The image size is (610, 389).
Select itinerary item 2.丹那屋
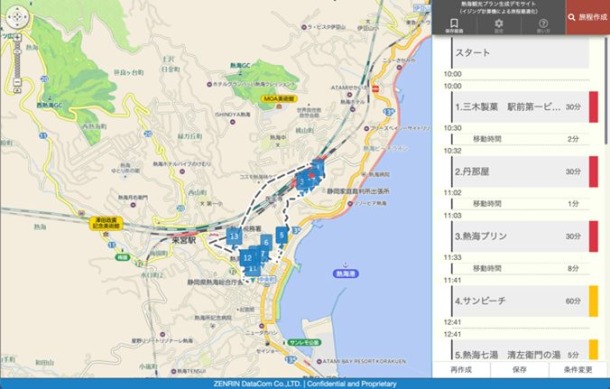(x=521, y=172)
